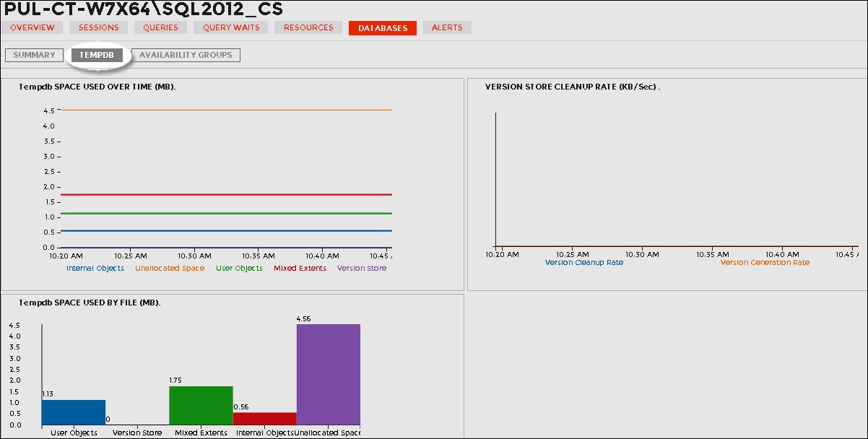The width and height of the screenshot is (868, 439).
Task: Click the Databases tab
Action: pyautogui.click(x=383, y=28)
